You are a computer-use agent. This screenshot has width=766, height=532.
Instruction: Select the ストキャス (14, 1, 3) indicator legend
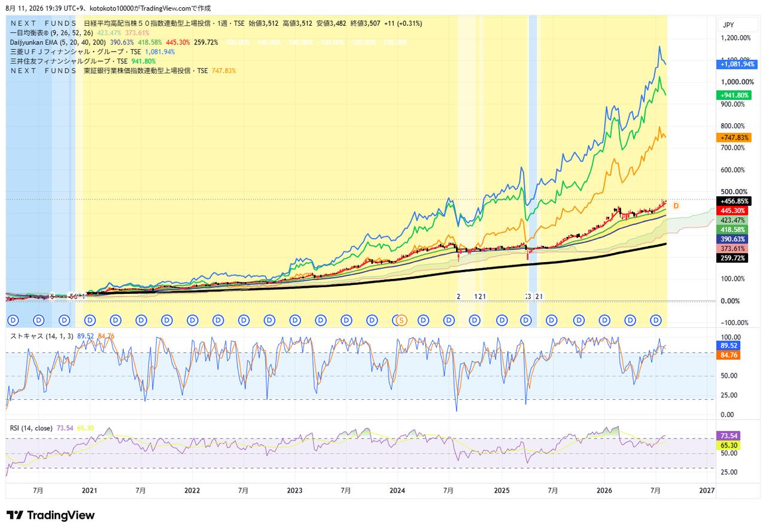click(x=42, y=336)
